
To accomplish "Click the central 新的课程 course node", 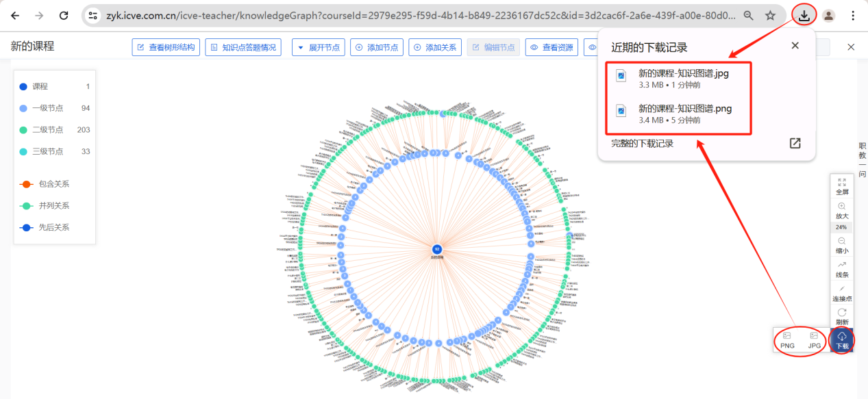I will (x=436, y=249).
